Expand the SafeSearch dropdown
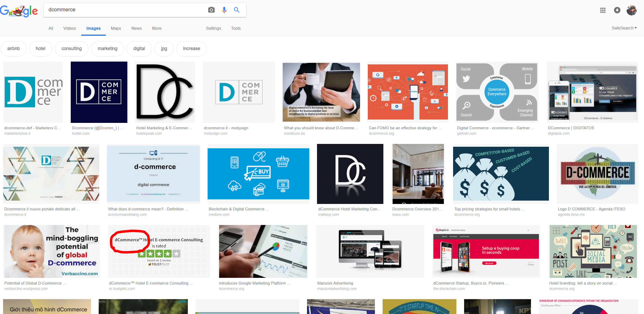The height and width of the screenshot is (314, 644). coord(624,28)
